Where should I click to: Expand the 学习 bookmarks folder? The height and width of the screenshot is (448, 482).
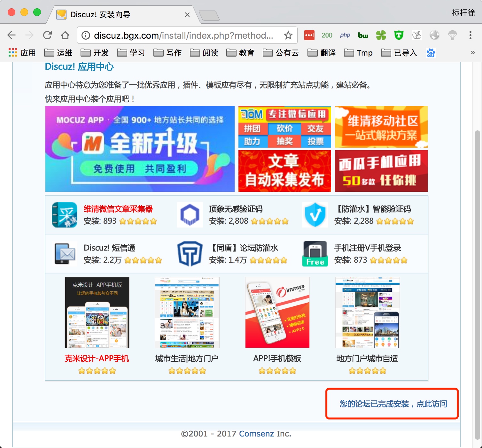pos(131,53)
